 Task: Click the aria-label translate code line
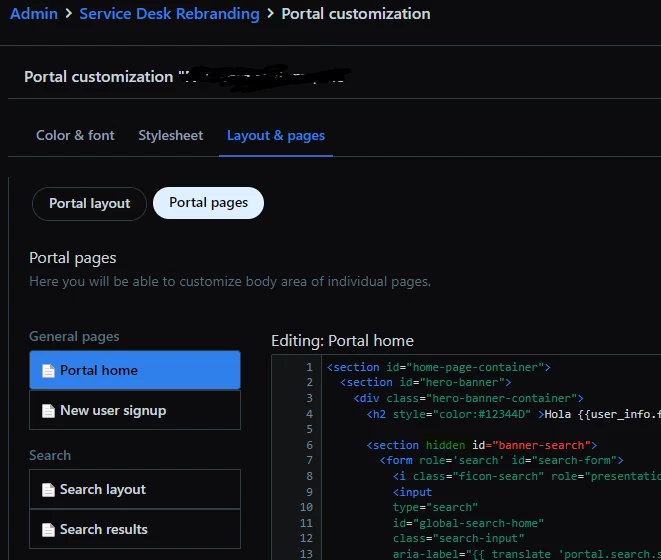click(527, 554)
